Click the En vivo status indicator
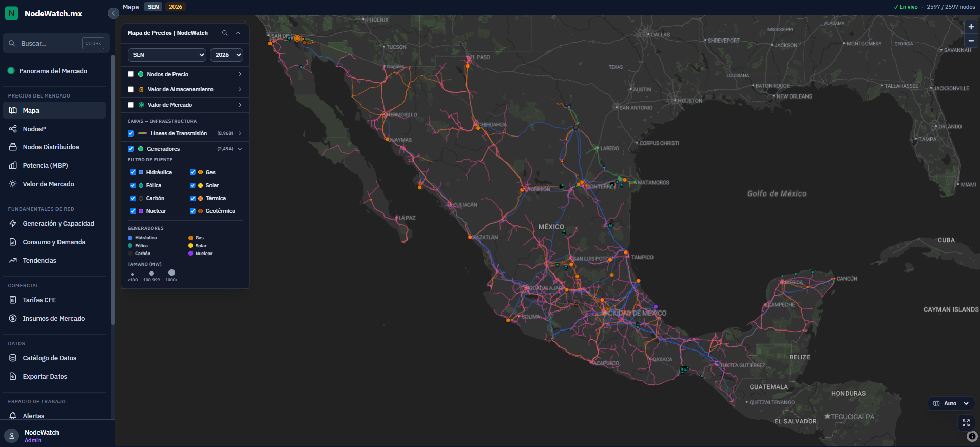This screenshot has height=447, width=980. click(x=906, y=7)
